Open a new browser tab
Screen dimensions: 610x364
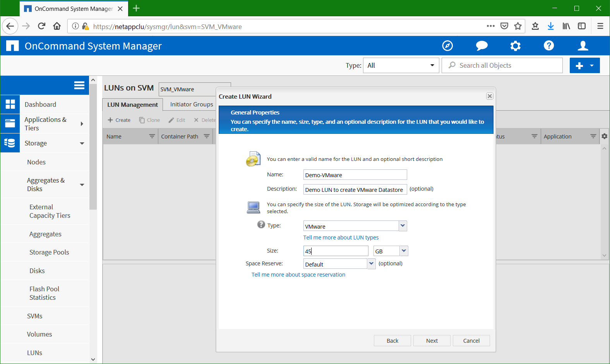point(136,9)
